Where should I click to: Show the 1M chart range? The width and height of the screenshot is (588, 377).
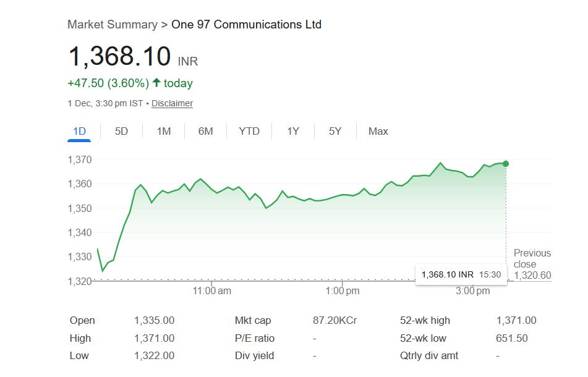click(x=164, y=131)
